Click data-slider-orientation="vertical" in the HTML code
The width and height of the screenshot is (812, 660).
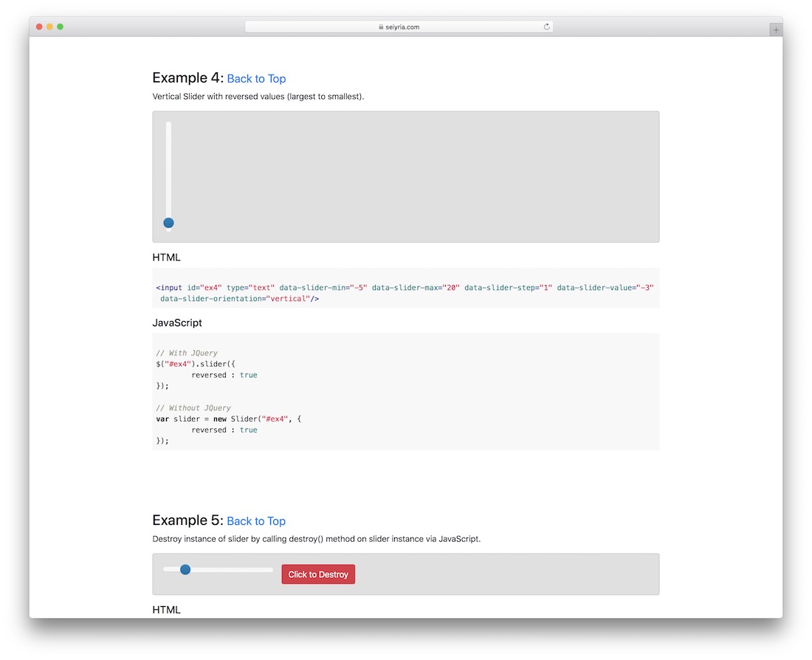click(x=235, y=298)
